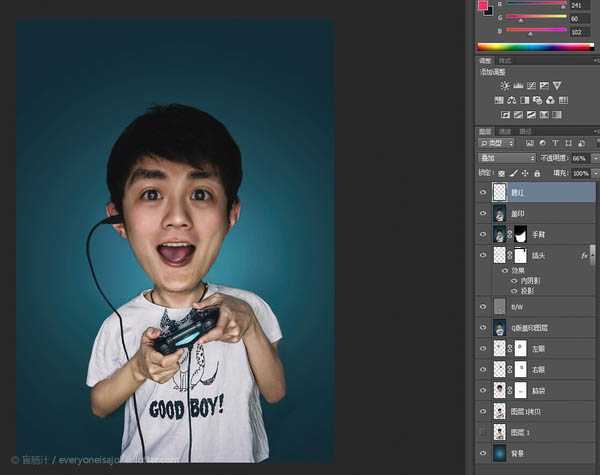Toggle visibility of 手臂 layer
The image size is (600, 475).
coord(483,234)
